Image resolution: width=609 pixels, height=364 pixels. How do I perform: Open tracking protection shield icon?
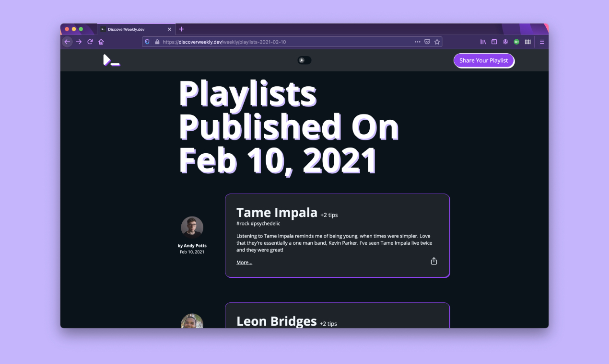click(x=147, y=42)
